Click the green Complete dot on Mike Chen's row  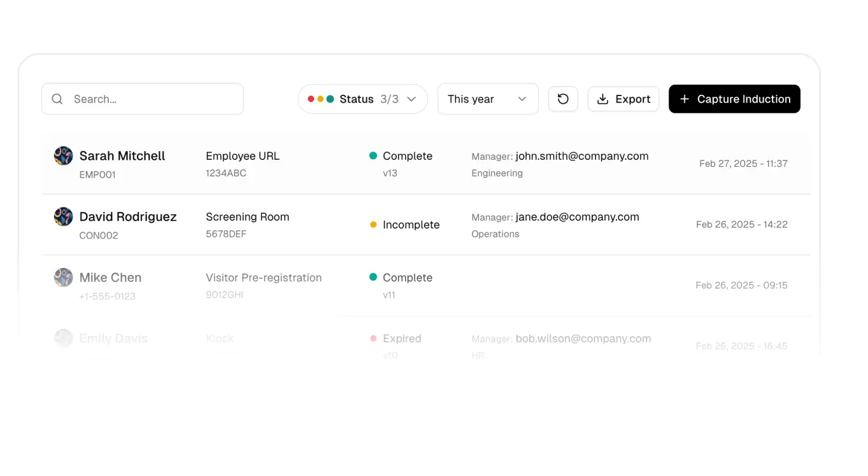pos(374,277)
